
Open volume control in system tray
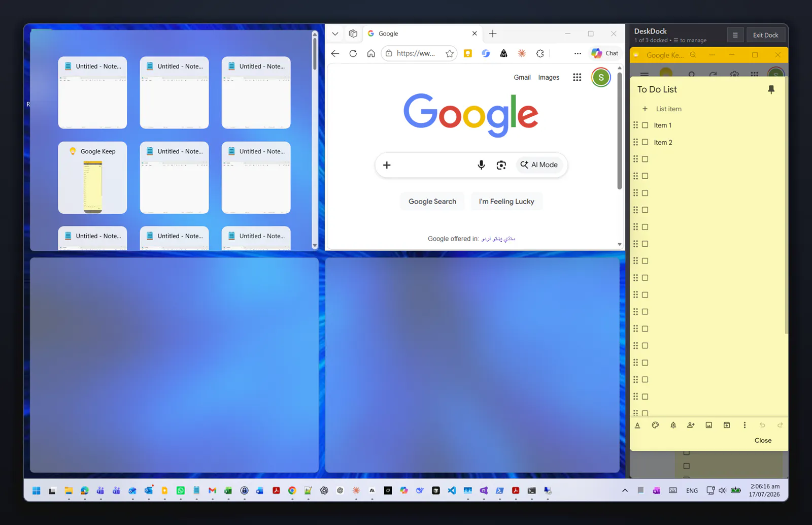pos(722,490)
